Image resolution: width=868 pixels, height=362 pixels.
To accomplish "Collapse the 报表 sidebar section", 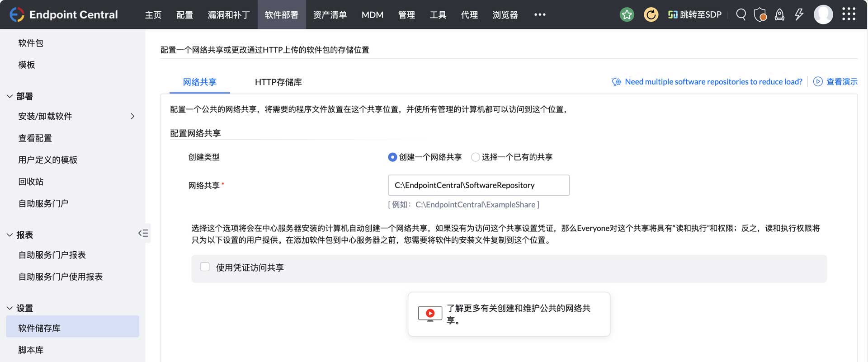I will pyautogui.click(x=9, y=235).
